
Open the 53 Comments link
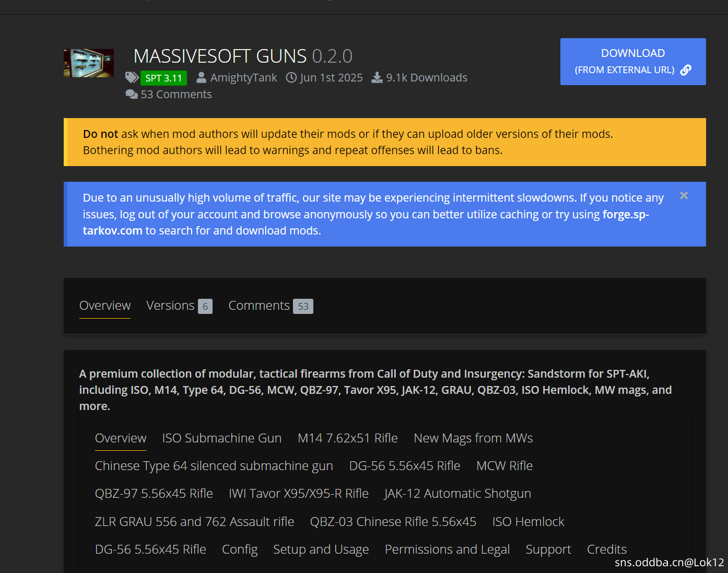pos(176,95)
